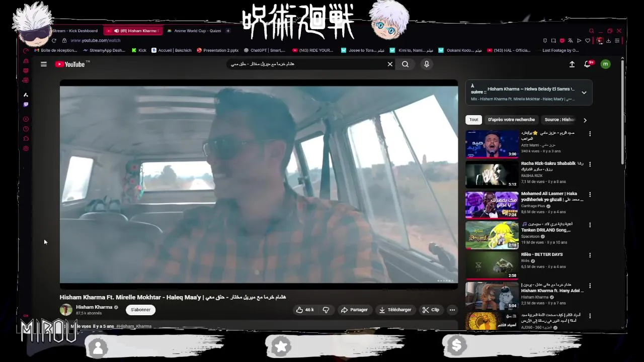This screenshot has height=362, width=644.
Task: Open options menu for Racha Rizk video
Action: point(590,164)
